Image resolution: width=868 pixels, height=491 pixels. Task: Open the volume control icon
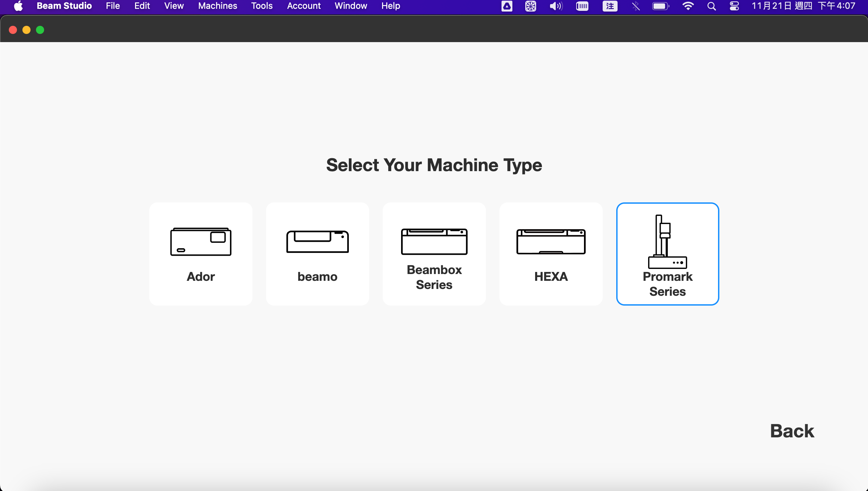coord(556,6)
